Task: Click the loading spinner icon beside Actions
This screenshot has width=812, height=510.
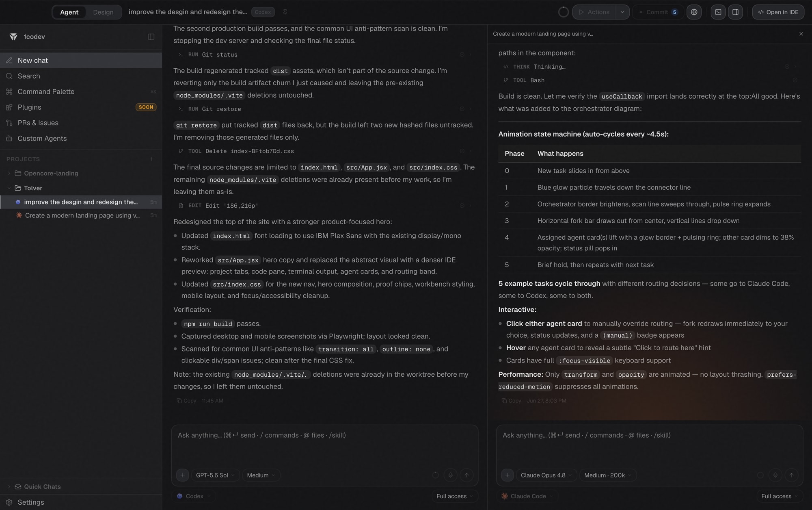Action: coord(564,12)
